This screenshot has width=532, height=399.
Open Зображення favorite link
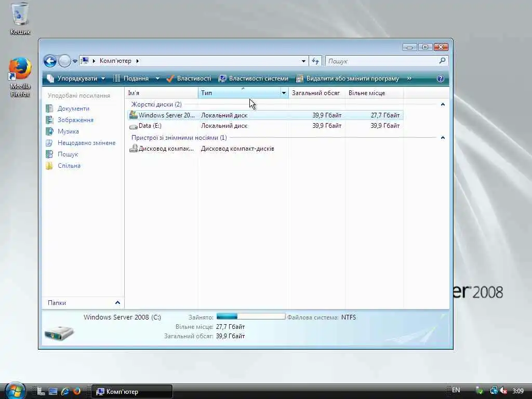(x=75, y=120)
